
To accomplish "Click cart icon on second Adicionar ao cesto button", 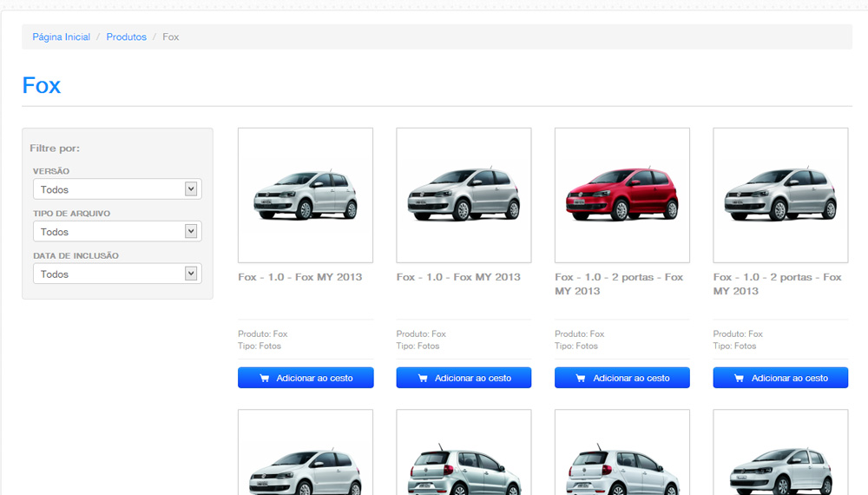I will (x=423, y=378).
